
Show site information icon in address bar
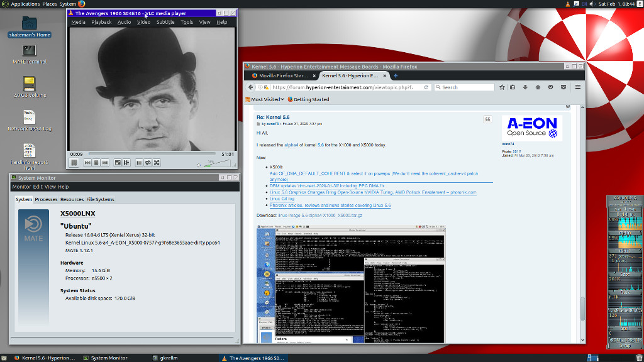(x=260, y=87)
